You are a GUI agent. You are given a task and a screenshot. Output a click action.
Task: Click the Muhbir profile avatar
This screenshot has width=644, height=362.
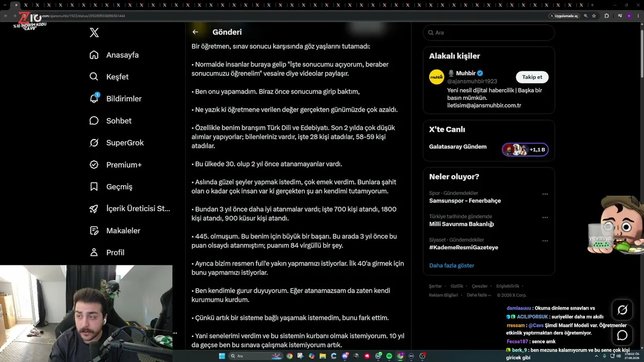[x=436, y=77]
